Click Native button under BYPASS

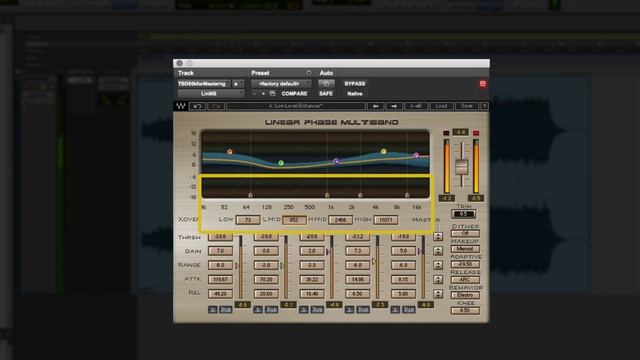[x=355, y=94]
